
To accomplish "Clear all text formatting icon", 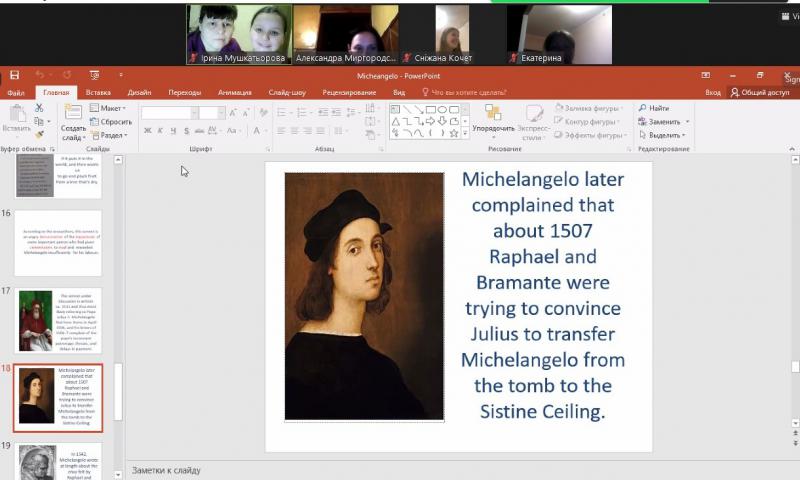I will 263,113.
